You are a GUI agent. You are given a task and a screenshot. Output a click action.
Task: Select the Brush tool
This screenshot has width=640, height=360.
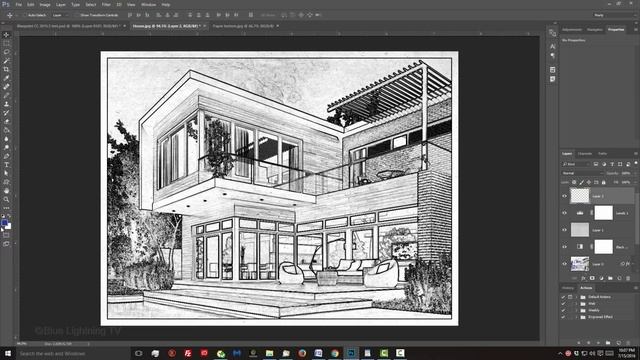pos(6,96)
